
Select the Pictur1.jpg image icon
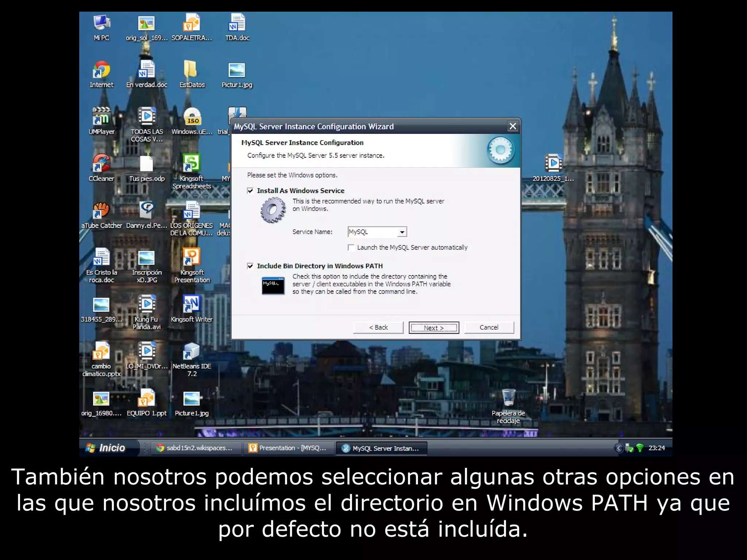237,75
